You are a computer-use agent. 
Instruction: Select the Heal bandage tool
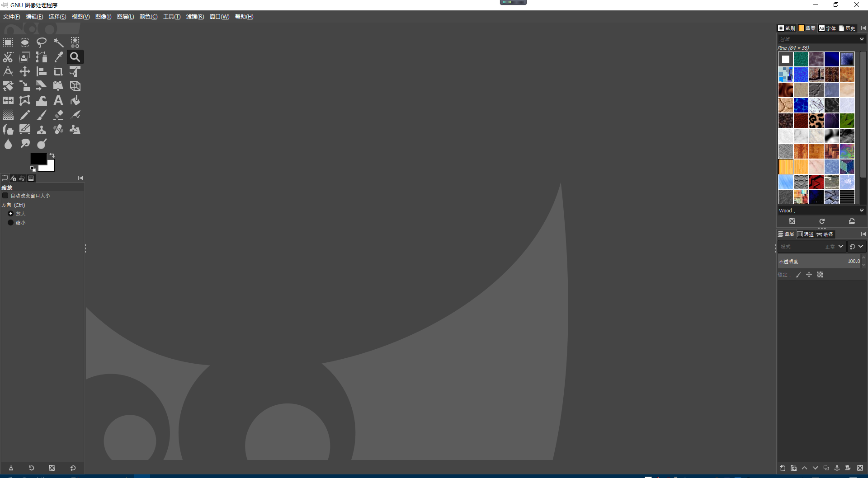58,130
